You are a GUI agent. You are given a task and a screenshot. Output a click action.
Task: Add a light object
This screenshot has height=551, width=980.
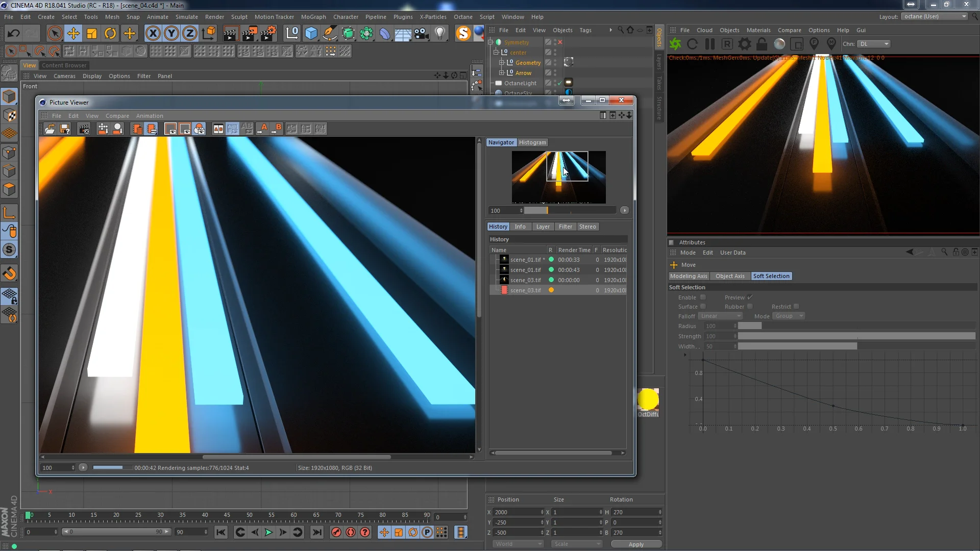pos(440,34)
